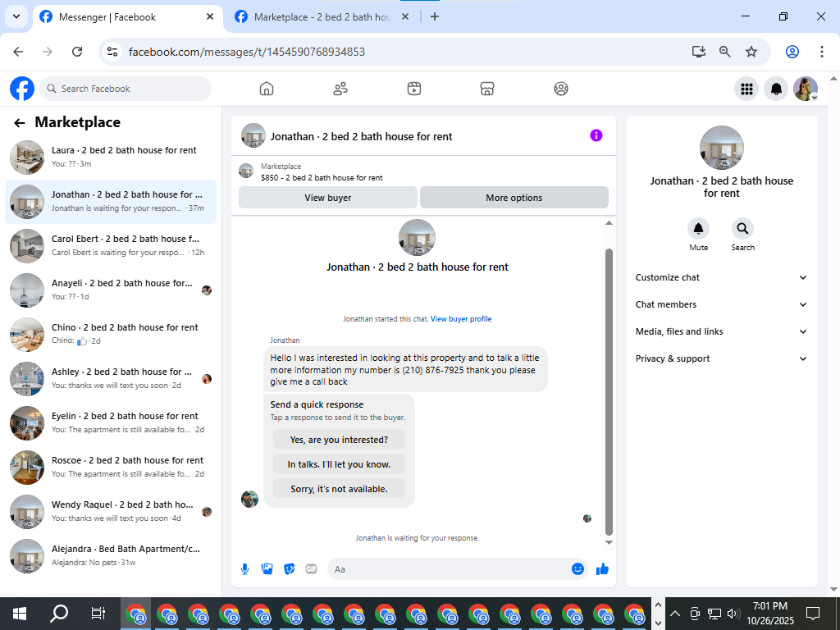Open Ashley's conversation
The image size is (840, 630).
(x=111, y=379)
